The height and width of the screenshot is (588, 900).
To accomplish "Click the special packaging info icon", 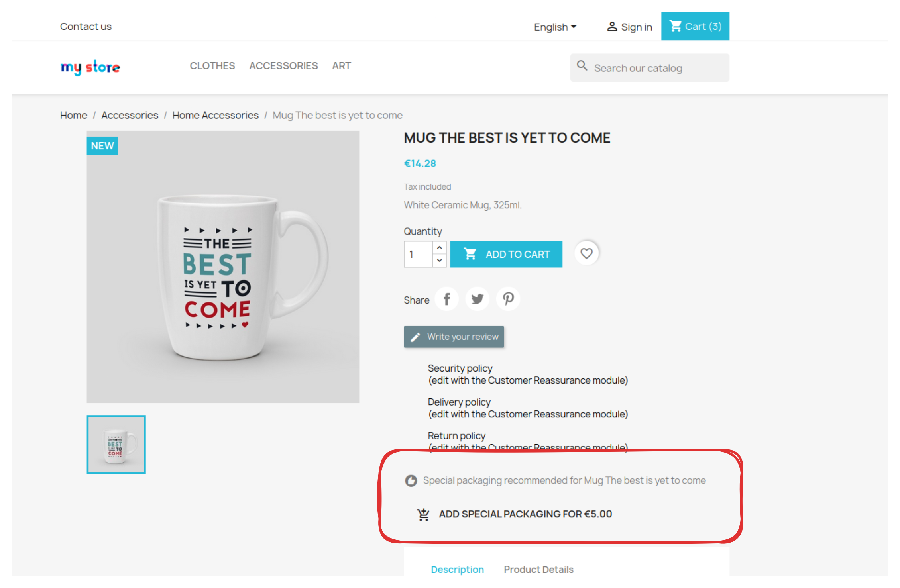I will [x=411, y=481].
